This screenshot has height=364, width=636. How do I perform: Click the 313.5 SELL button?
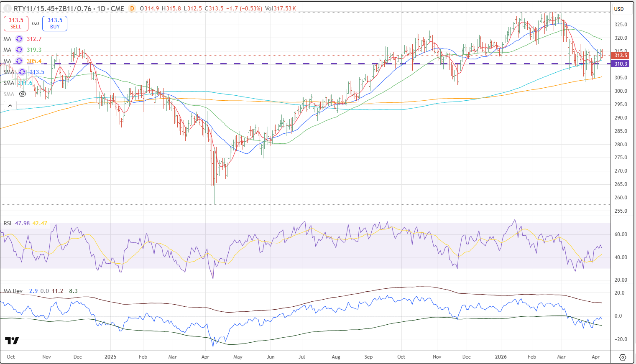16,23
